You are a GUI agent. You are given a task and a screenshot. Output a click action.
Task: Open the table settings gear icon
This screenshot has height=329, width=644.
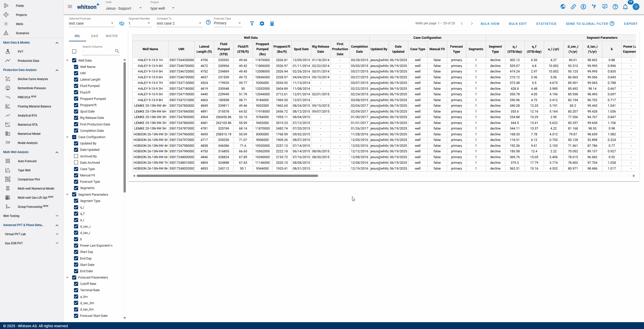click(x=262, y=23)
